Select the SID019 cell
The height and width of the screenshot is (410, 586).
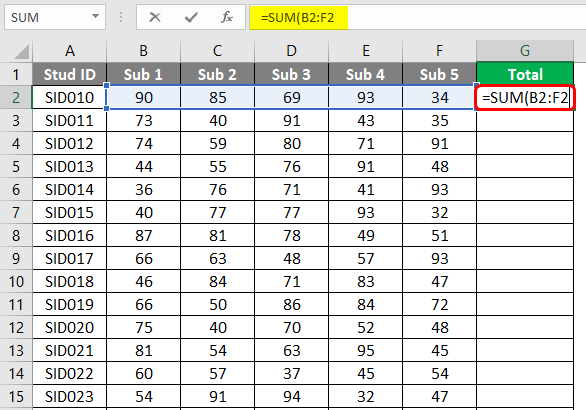coord(70,304)
